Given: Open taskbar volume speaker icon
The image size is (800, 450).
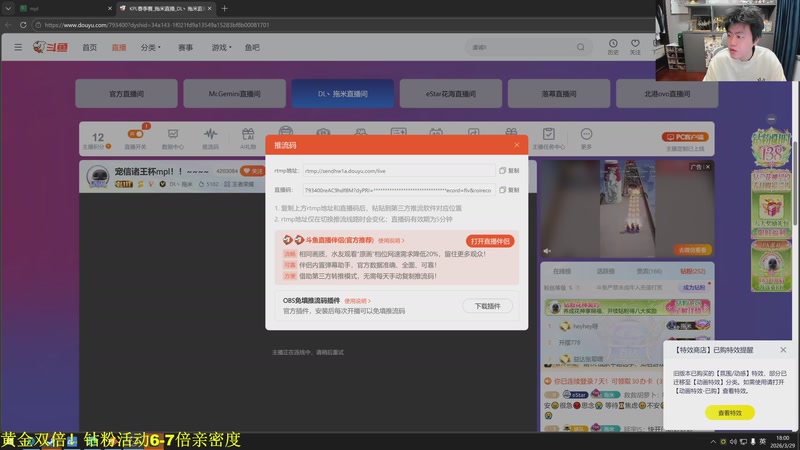Looking at the screenshot, I should click(x=733, y=441).
